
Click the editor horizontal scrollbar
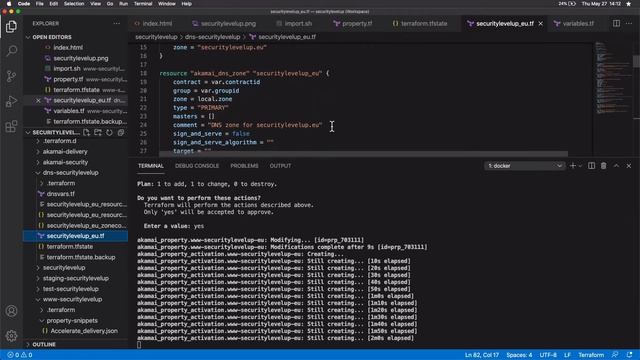pos(363,154)
